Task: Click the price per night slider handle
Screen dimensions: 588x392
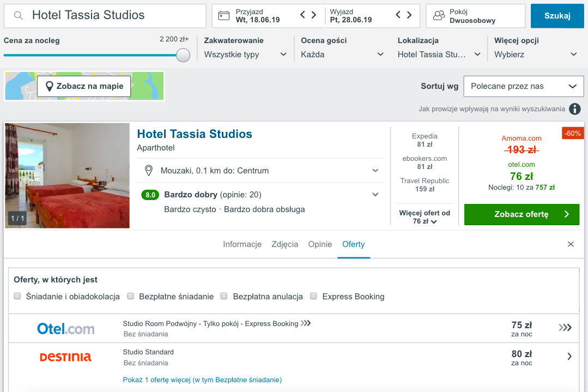Action: click(x=184, y=55)
